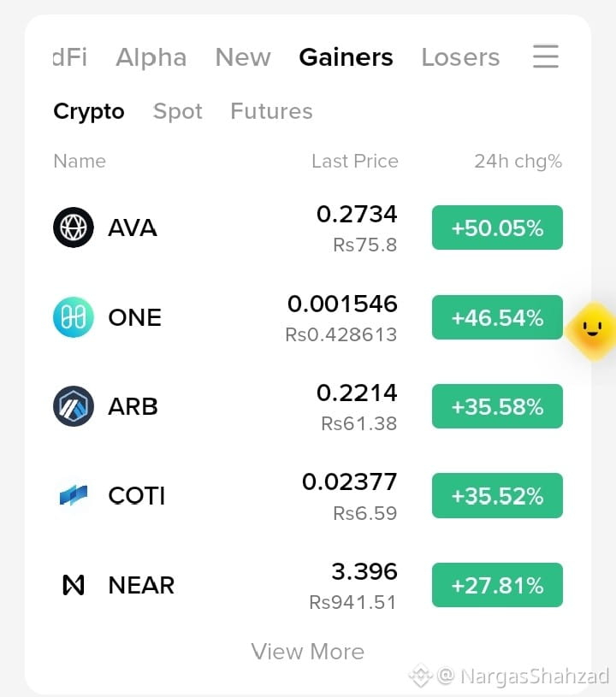Sort by the Name column header
Viewport: 616px width, 697px height.
[x=80, y=161]
